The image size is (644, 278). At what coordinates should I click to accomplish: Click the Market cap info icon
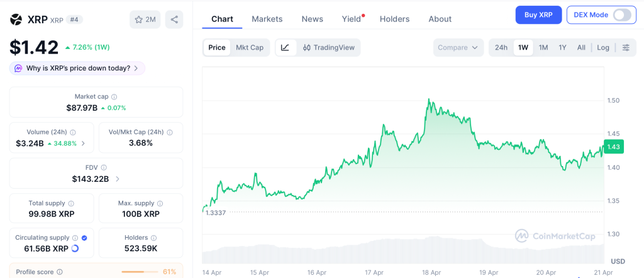click(x=114, y=97)
